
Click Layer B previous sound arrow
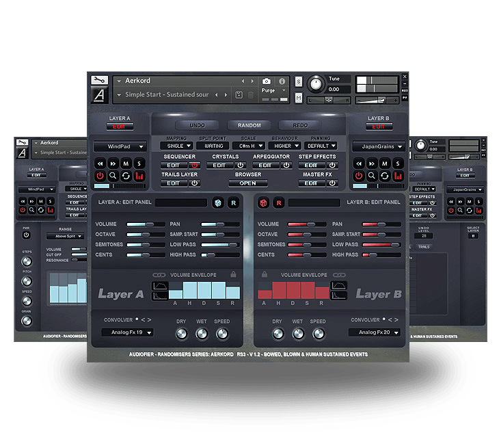pyautogui.click(x=359, y=163)
